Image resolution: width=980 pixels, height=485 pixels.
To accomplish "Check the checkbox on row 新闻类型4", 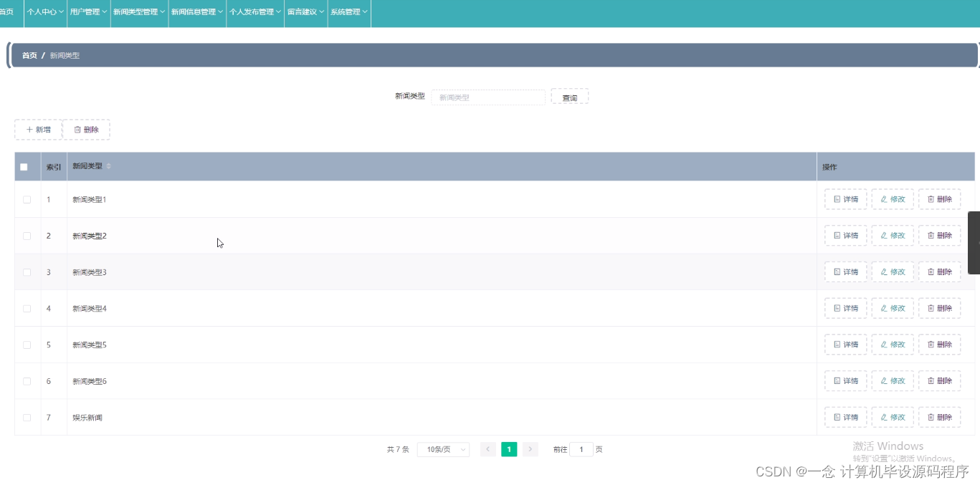I will coord(27,308).
